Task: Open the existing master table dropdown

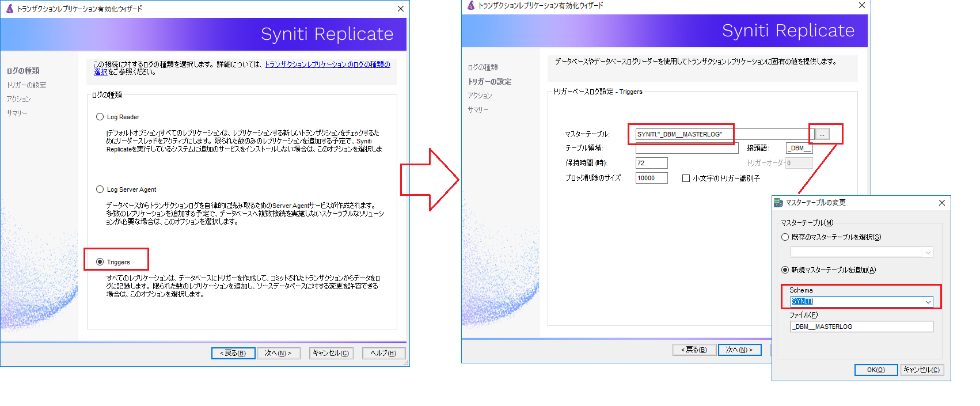Action: (x=928, y=252)
